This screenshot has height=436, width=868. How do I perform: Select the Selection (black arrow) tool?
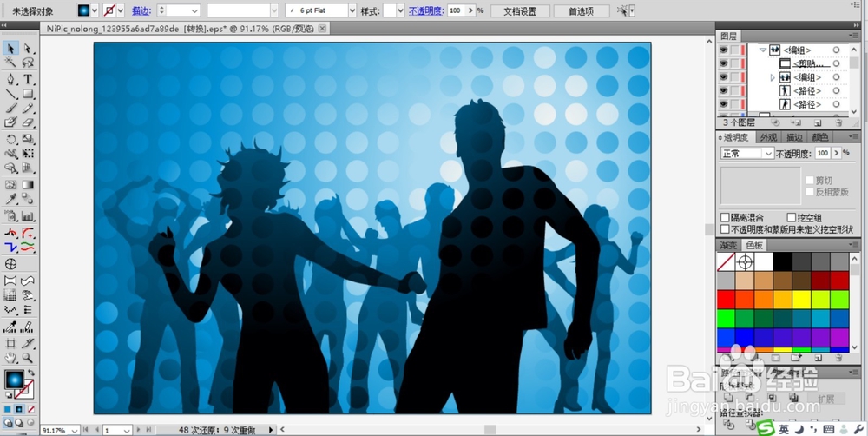tap(10, 49)
